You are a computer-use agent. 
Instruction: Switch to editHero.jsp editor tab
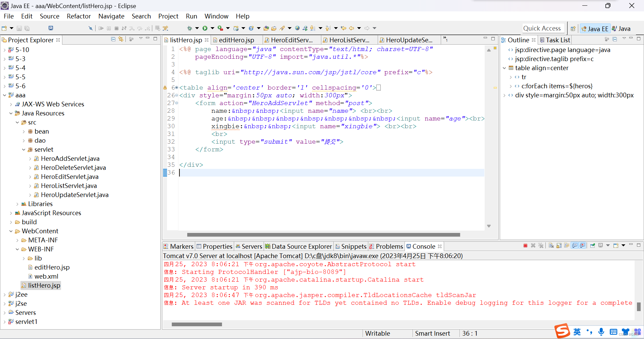click(x=236, y=40)
